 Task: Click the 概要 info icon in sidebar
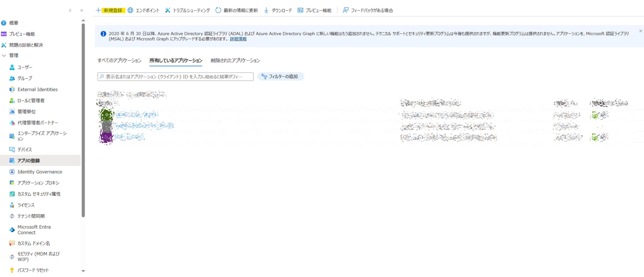click(4, 23)
